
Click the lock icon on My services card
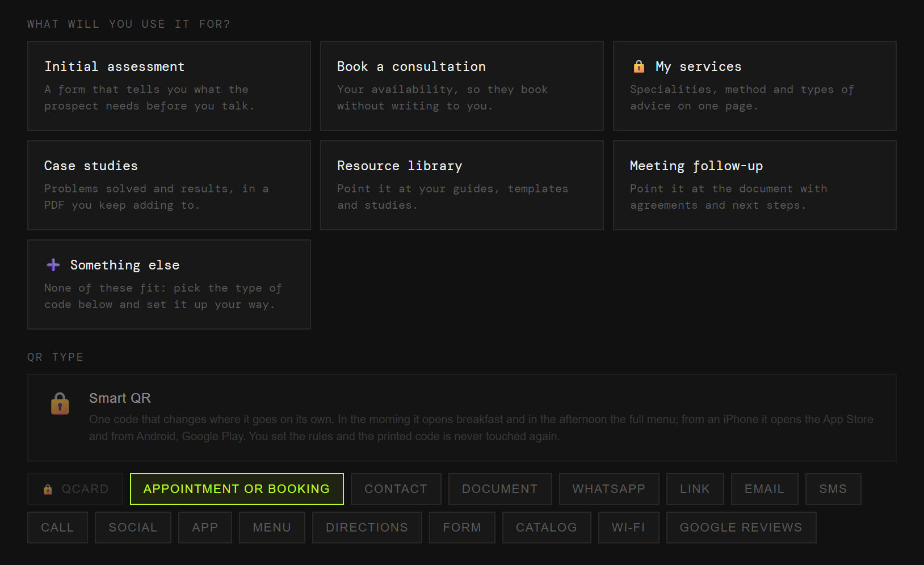pyautogui.click(x=639, y=66)
